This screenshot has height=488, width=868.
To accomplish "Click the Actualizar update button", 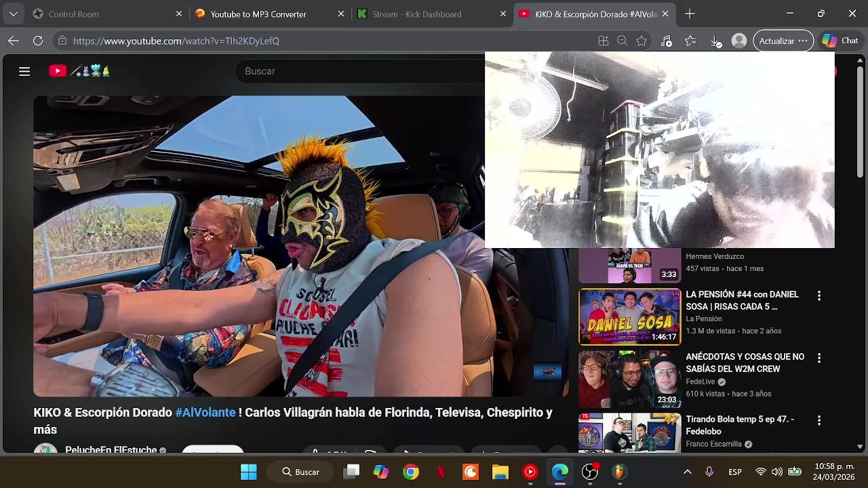I will pos(783,41).
